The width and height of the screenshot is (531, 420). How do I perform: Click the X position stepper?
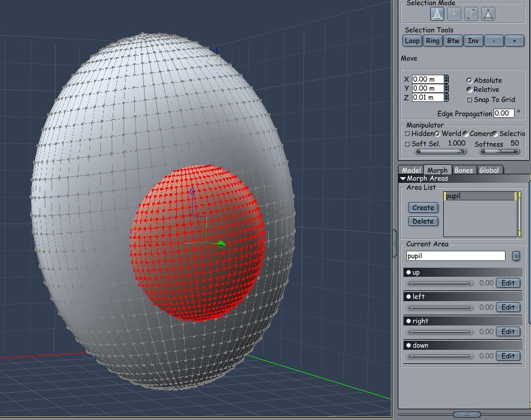coord(447,79)
